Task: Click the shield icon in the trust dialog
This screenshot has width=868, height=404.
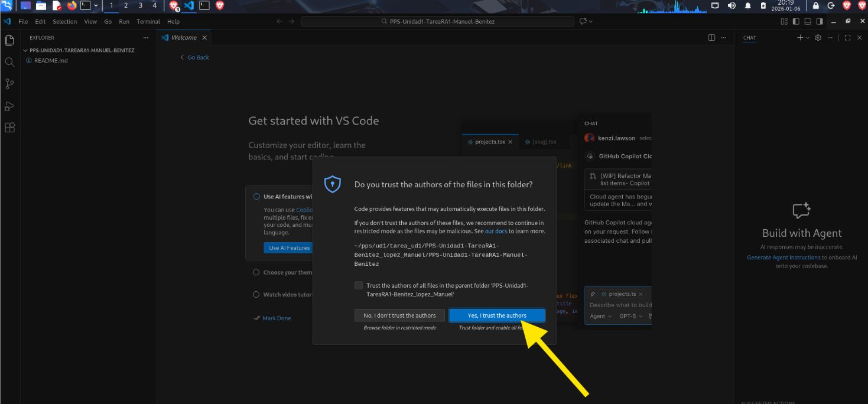Action: coord(333,184)
